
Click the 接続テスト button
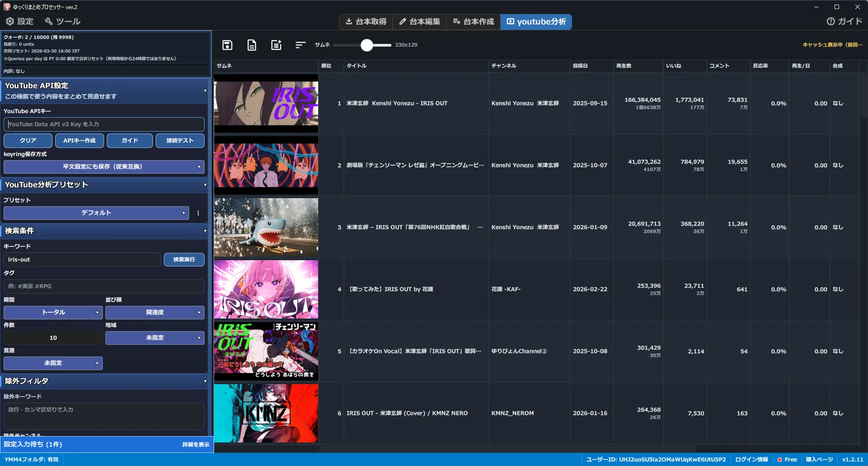click(x=180, y=141)
